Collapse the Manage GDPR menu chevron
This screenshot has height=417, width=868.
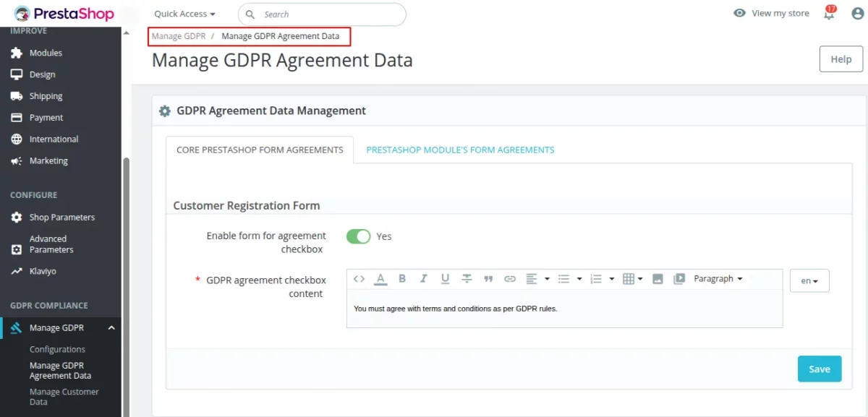coord(111,327)
